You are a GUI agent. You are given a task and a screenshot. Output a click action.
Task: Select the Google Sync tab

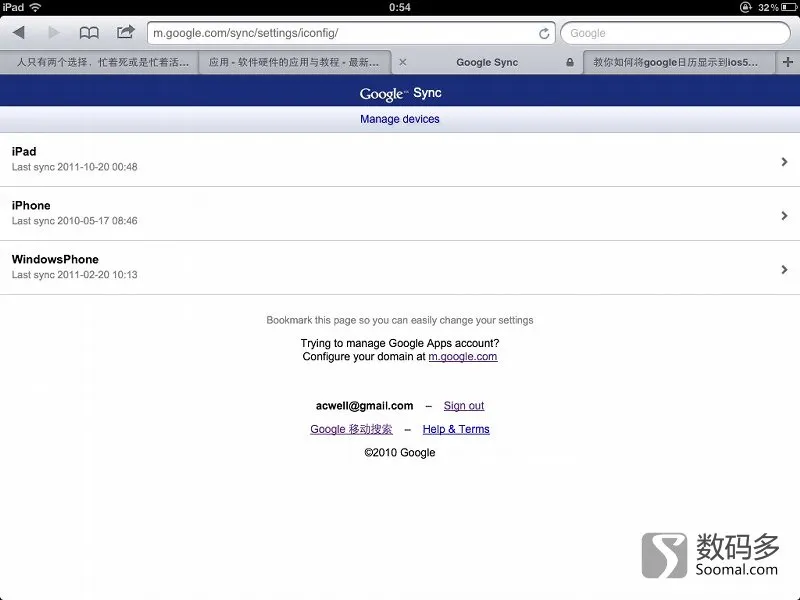click(x=487, y=62)
